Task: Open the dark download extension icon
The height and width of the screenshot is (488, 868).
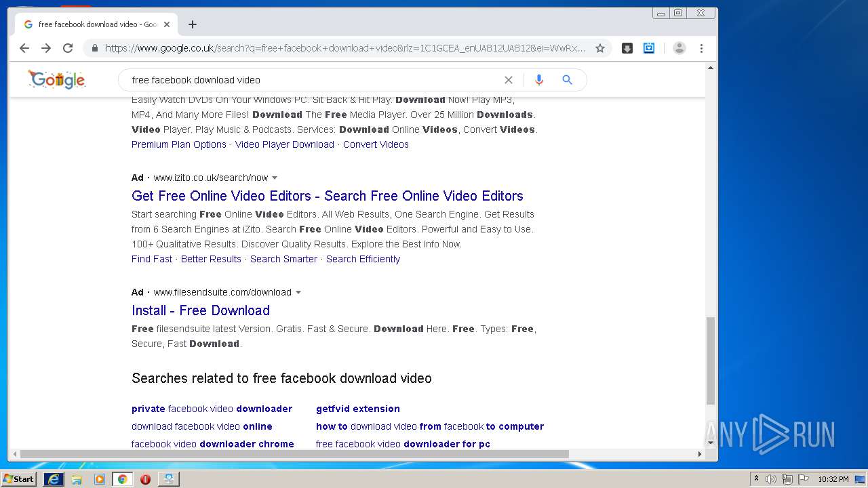Action: coord(627,48)
